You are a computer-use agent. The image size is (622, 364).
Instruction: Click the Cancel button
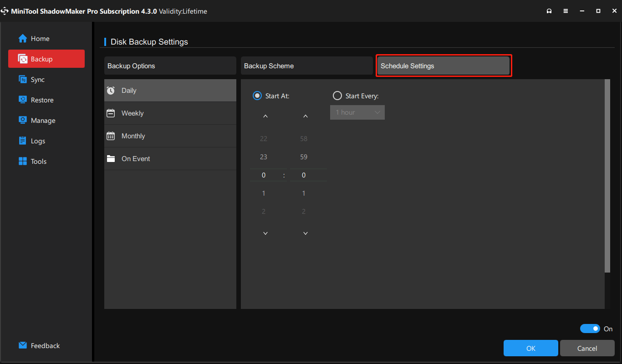pos(587,348)
